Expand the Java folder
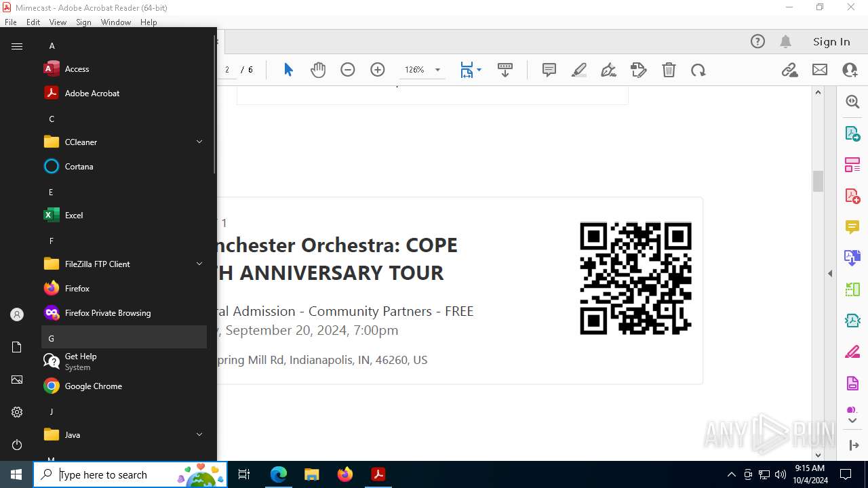 [x=124, y=435]
